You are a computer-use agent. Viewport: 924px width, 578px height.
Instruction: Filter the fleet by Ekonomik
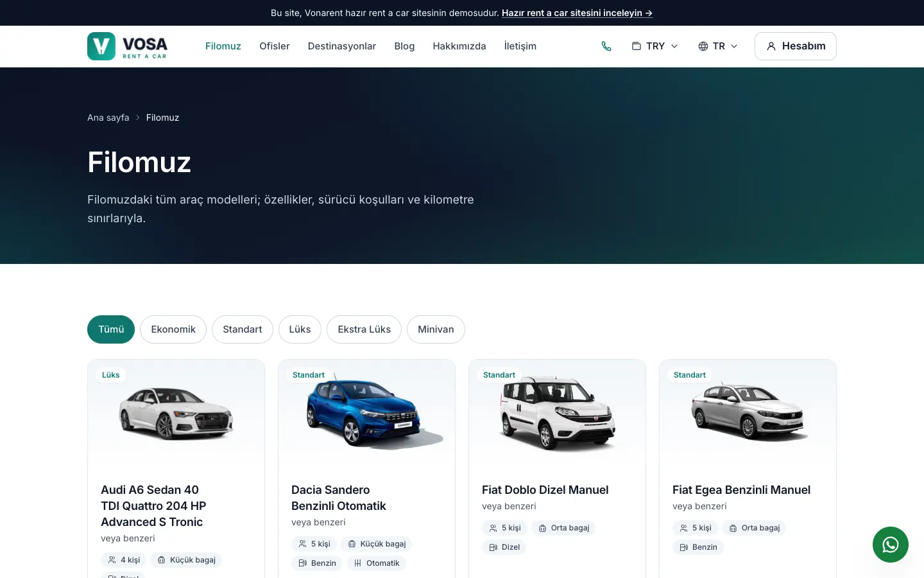173,329
